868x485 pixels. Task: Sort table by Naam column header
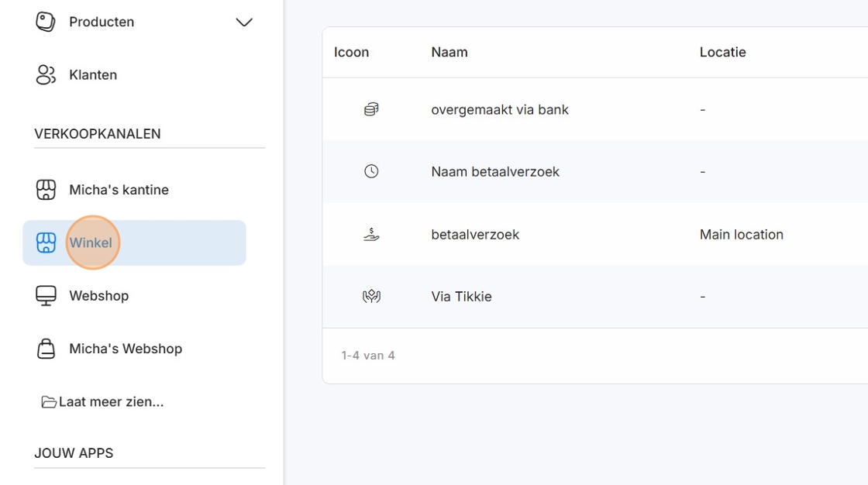click(449, 53)
